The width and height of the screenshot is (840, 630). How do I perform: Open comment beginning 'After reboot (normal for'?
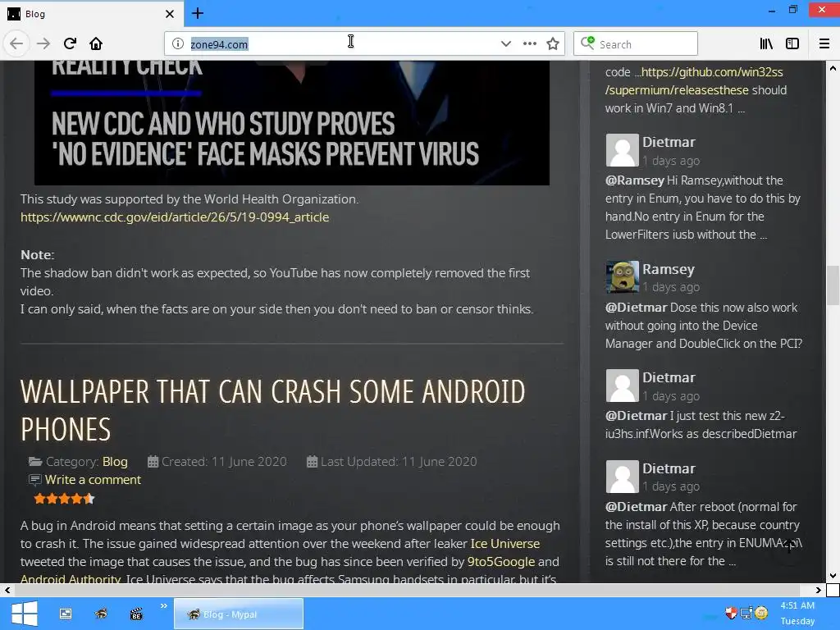704,534
